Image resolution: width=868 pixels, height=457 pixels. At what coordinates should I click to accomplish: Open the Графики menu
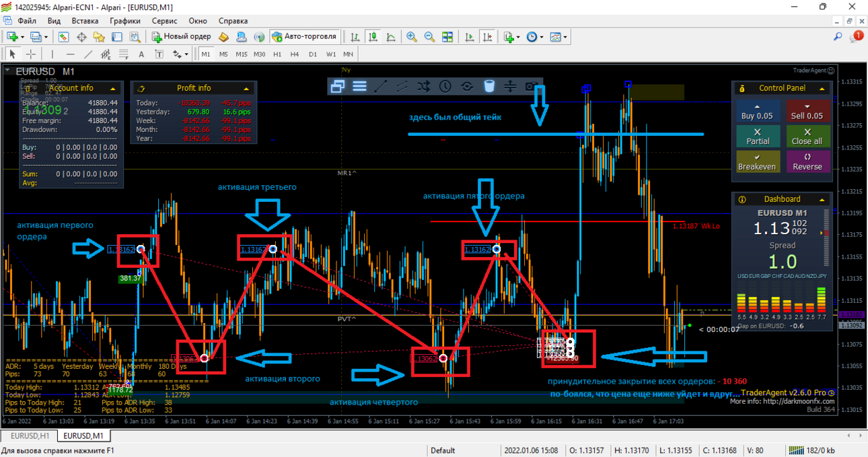tap(125, 21)
